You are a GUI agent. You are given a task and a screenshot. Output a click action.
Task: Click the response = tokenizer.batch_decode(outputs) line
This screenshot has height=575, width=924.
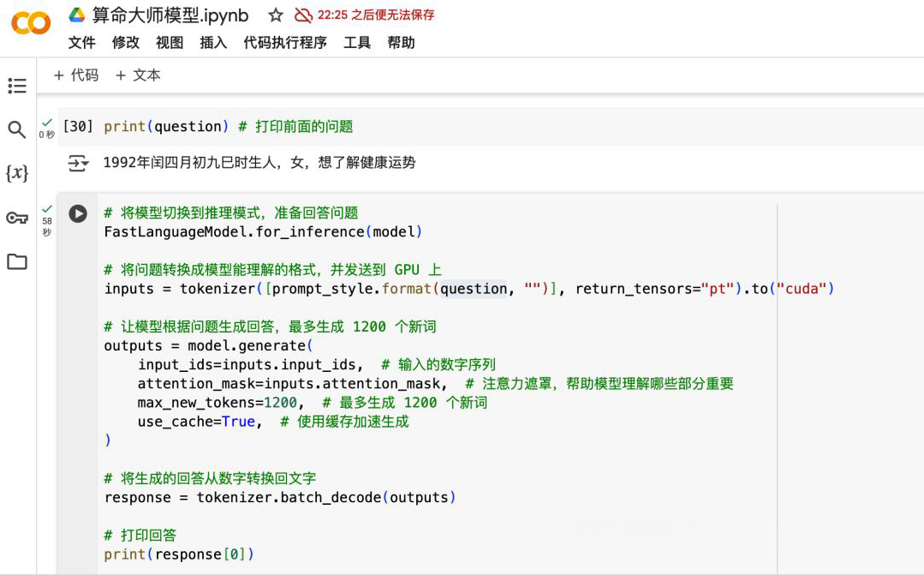click(280, 498)
